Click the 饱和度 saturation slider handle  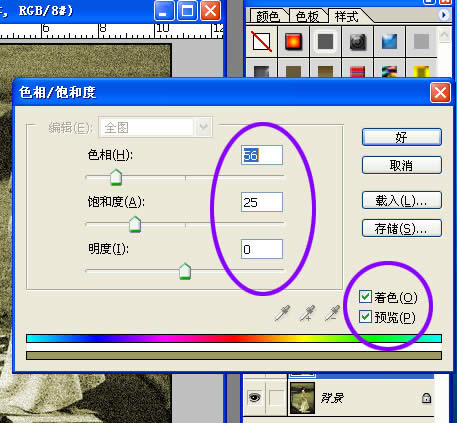point(135,224)
